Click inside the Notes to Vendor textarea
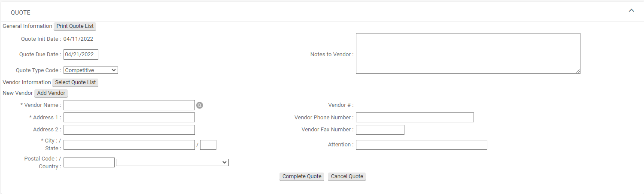This screenshot has height=194, width=644. click(468, 54)
